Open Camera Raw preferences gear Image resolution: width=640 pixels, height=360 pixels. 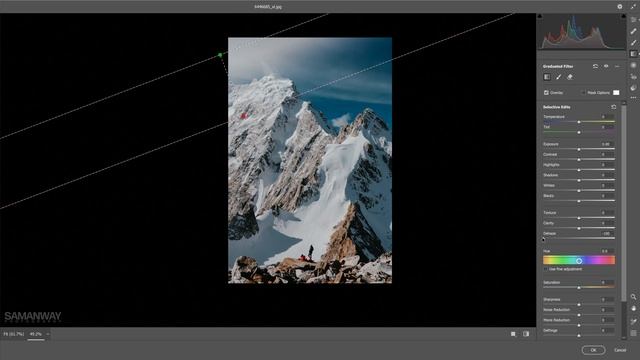click(x=620, y=7)
